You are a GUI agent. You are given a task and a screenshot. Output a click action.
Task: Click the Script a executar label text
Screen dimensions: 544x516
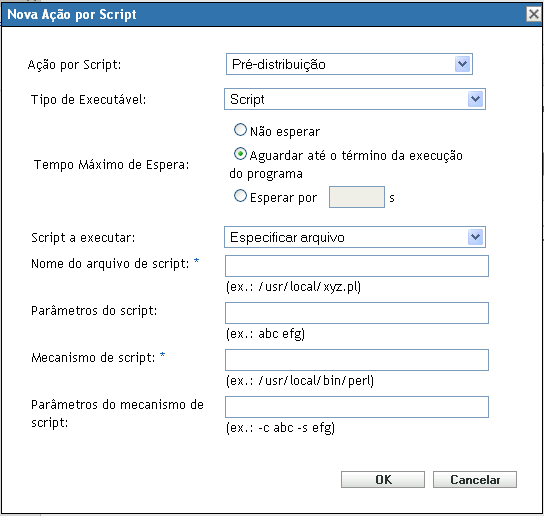(83, 238)
